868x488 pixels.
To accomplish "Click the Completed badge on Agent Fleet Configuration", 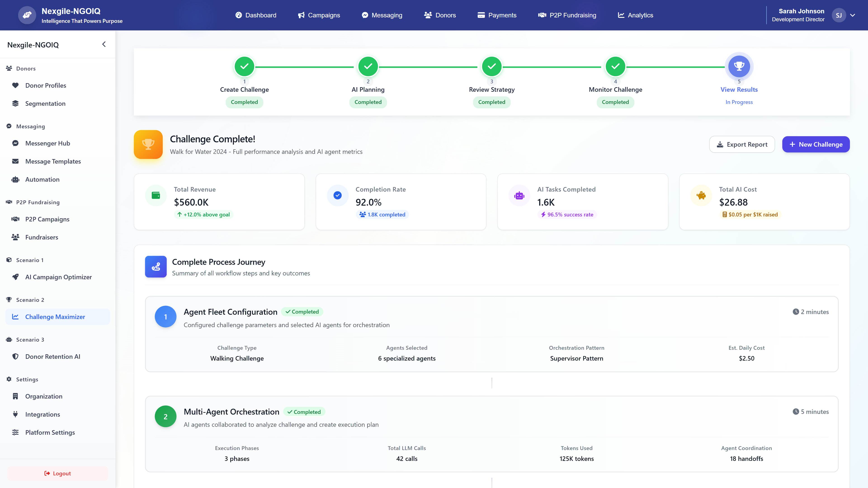I will (302, 312).
